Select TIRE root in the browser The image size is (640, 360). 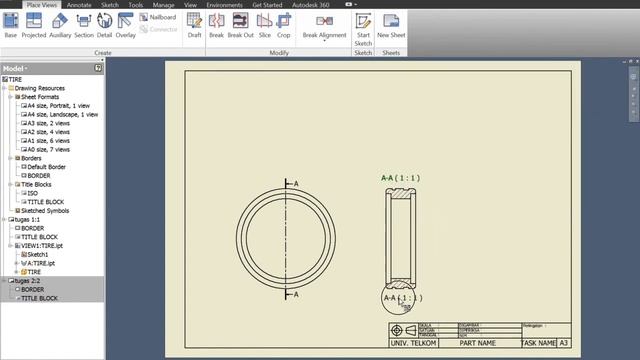click(x=12, y=79)
